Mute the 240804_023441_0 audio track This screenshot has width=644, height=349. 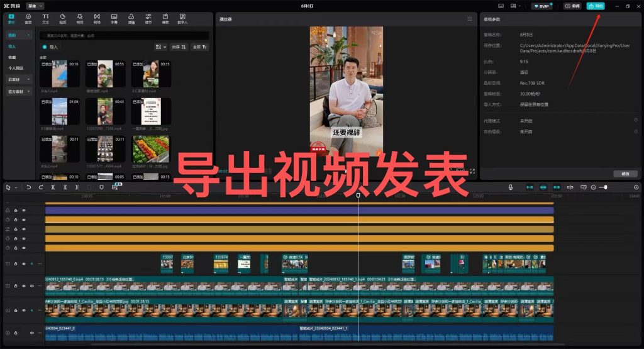pyautogui.click(x=31, y=333)
